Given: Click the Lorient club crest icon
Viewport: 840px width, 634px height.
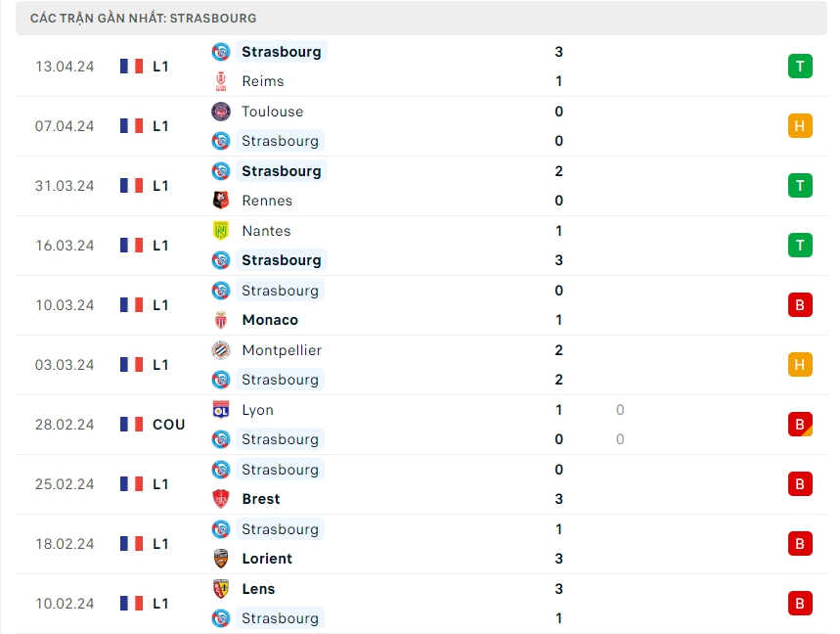Looking at the screenshot, I should 221,559.
